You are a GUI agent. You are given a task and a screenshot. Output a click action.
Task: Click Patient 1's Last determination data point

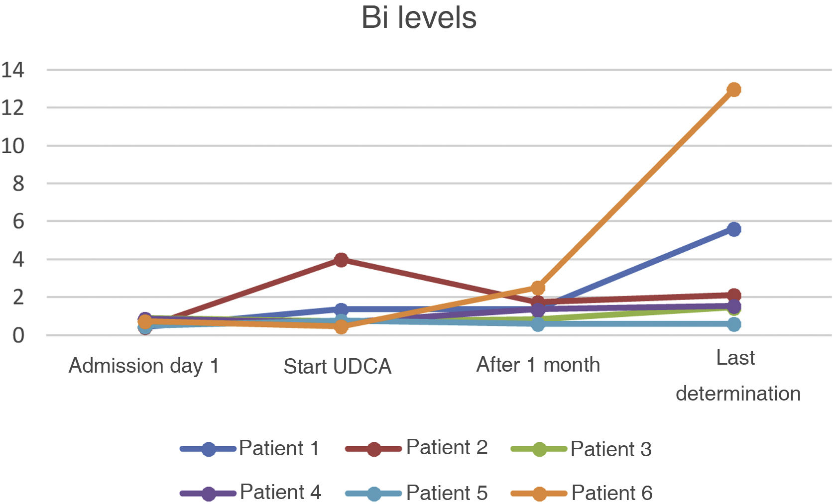point(734,229)
